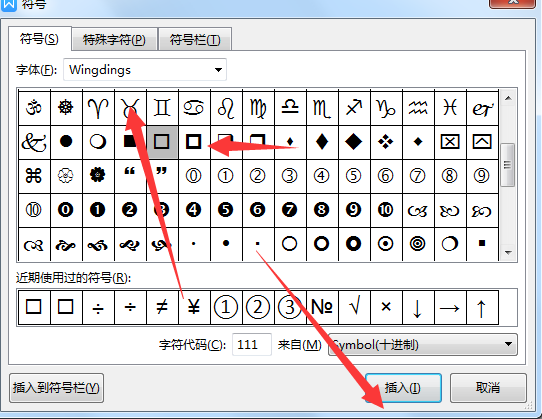
Task: Switch to the 特殊字符 tab
Action: coord(114,39)
